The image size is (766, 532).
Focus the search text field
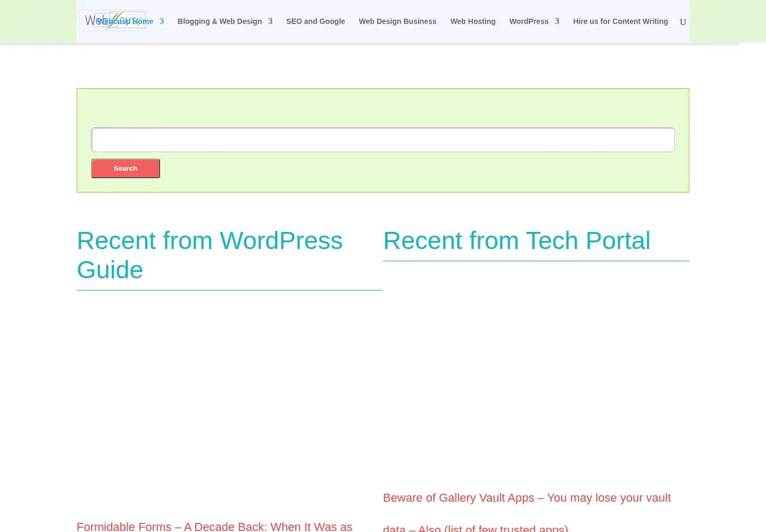pos(383,140)
